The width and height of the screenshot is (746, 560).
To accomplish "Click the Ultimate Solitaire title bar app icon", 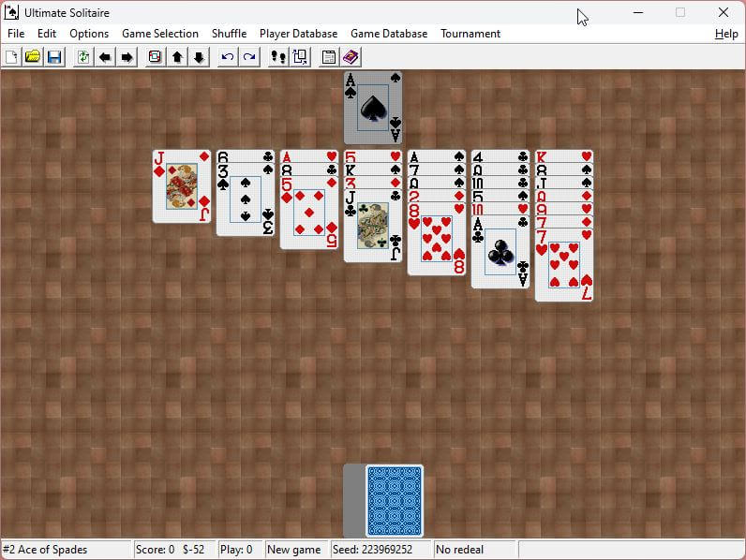I will (11, 12).
